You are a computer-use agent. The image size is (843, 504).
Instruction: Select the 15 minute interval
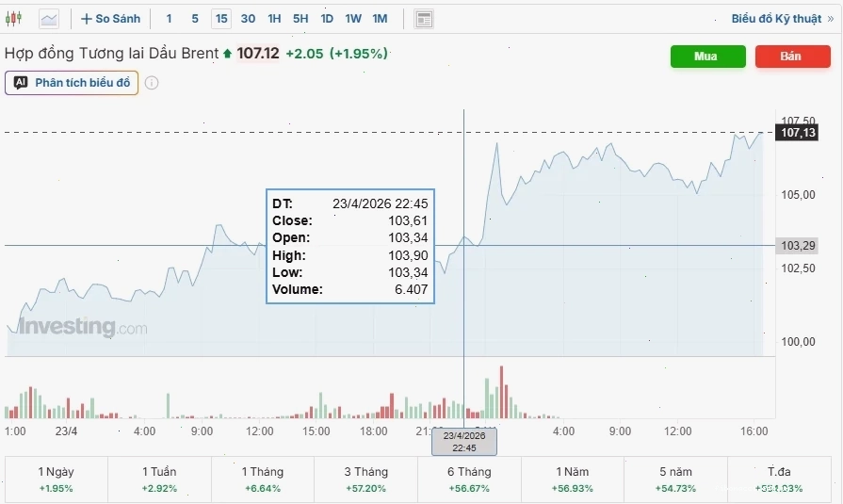[221, 19]
